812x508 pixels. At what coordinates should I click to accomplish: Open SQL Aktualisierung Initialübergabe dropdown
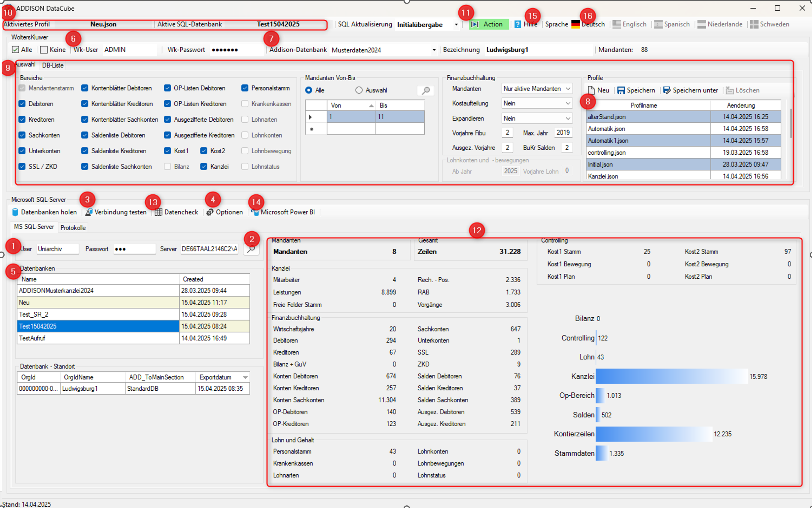(x=456, y=24)
